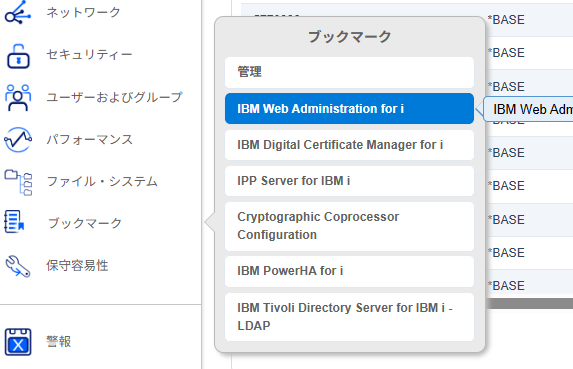Choose IBM PowerHA for i
573x369 pixels.
pos(349,271)
